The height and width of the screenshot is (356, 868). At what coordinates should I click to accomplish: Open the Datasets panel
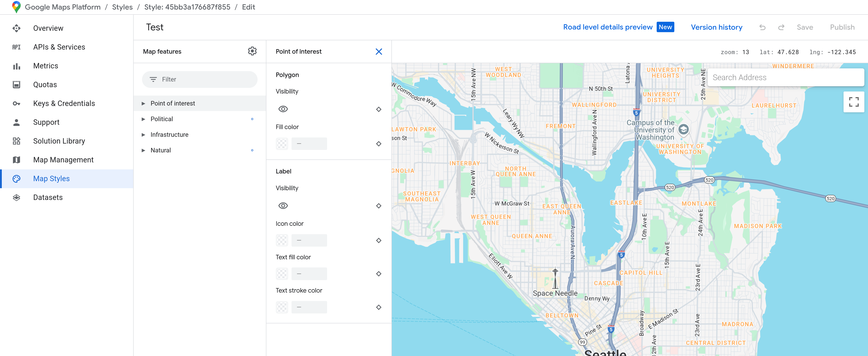coord(48,197)
